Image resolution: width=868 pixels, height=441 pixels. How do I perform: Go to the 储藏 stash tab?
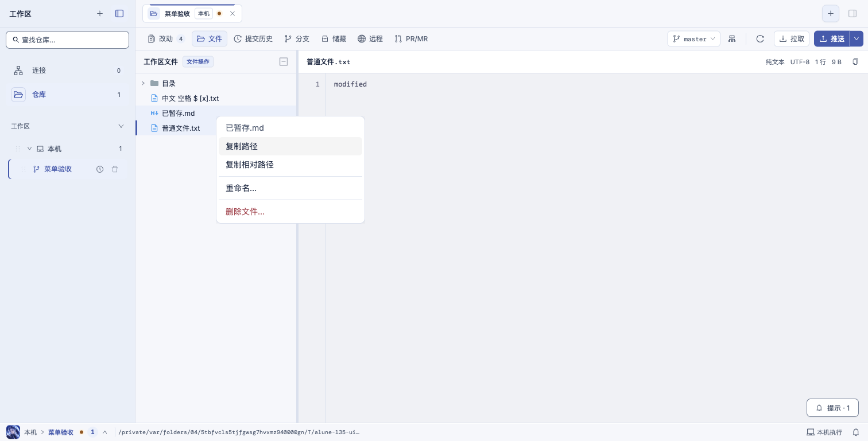[x=334, y=39]
